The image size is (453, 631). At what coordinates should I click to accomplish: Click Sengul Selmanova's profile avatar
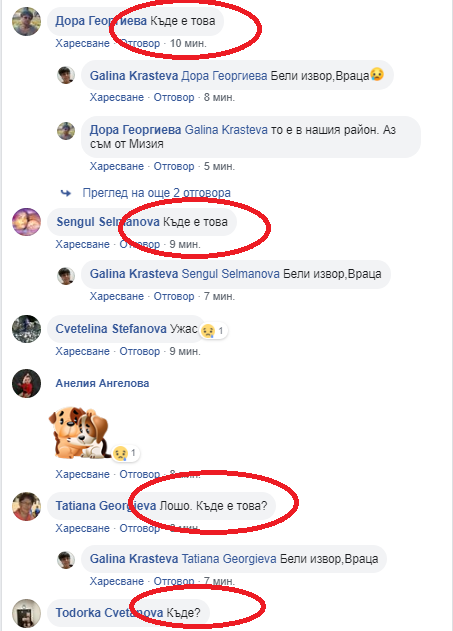coord(27,222)
